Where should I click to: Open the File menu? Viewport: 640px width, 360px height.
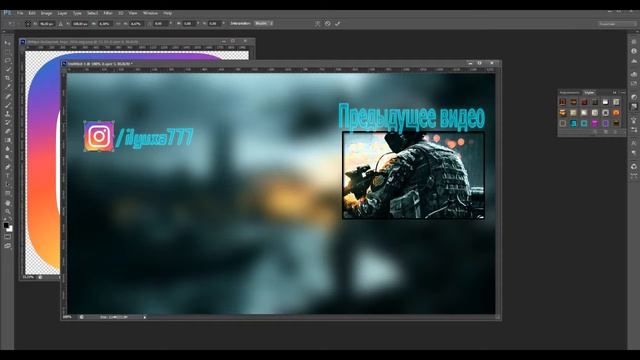pos(20,13)
